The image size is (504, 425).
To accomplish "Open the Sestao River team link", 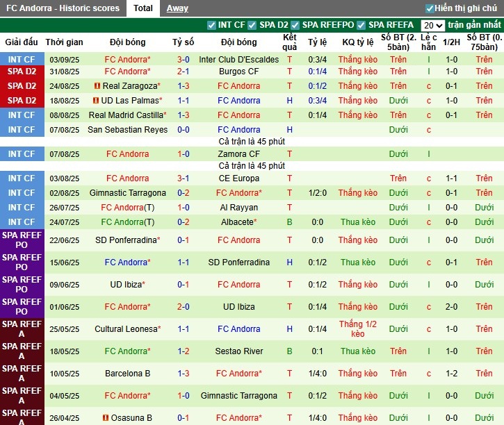I will 238,351.
